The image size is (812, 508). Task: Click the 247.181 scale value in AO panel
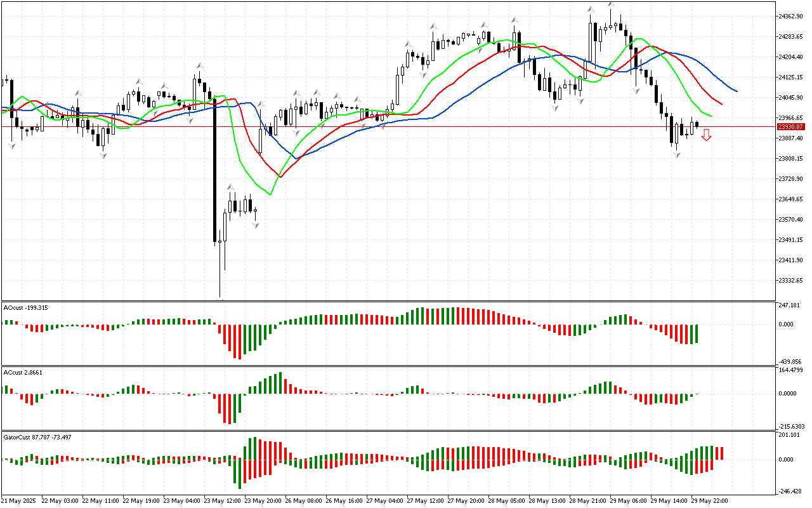click(x=789, y=305)
